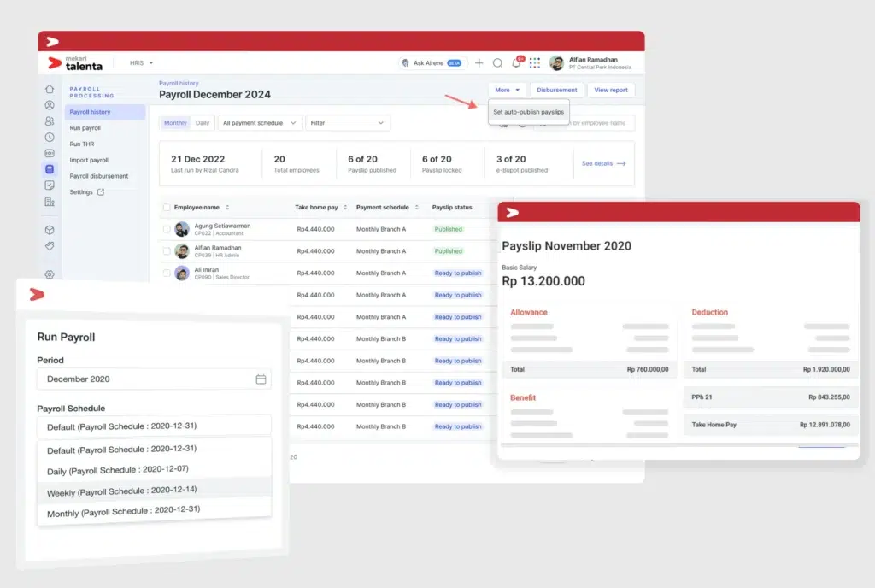This screenshot has height=588, width=875.
Task: Click the search by employee name field
Action: coord(598,122)
